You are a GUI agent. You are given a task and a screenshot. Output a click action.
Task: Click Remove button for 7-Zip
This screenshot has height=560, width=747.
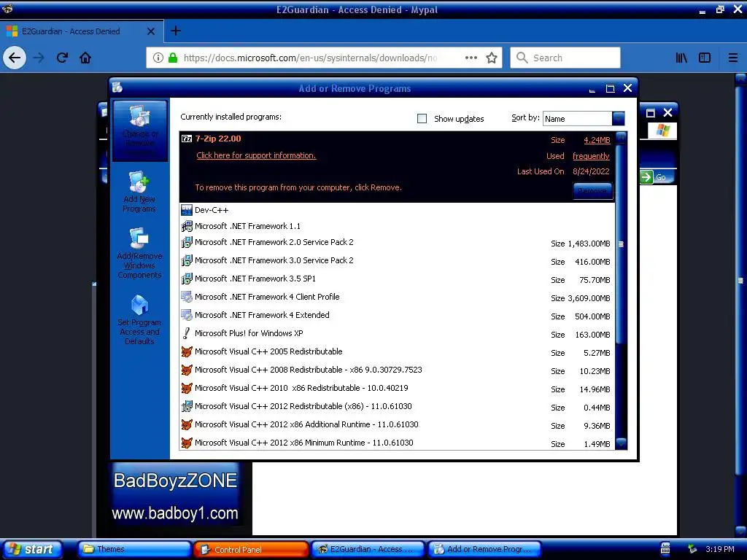point(592,191)
